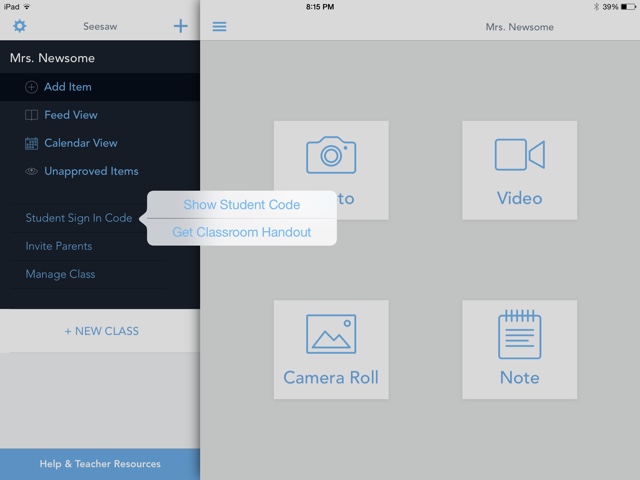640x480 pixels.
Task: Tap the + NEW CLASS button
Action: pos(100,331)
